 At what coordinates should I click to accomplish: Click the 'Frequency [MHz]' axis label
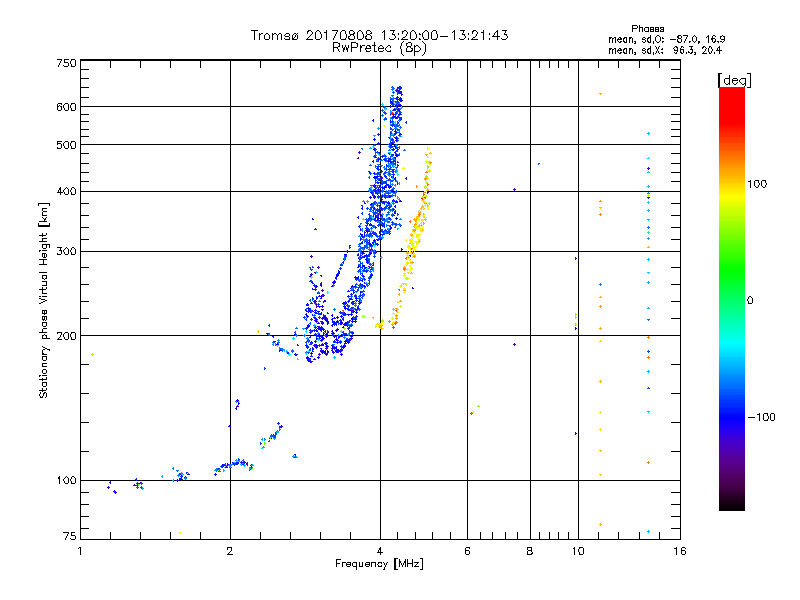379,564
